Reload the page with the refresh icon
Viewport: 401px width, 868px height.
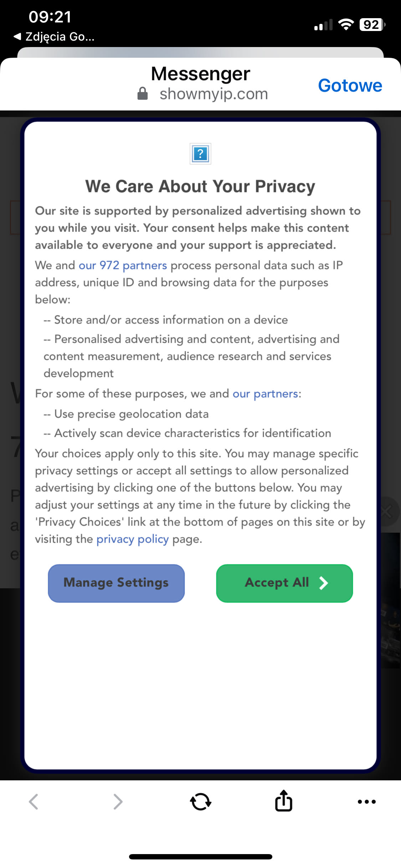coord(201,802)
